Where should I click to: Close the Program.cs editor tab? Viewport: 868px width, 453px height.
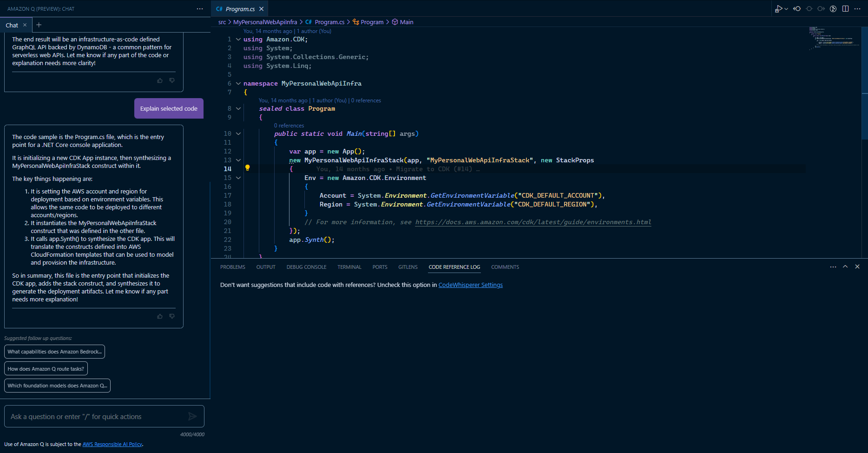262,9
